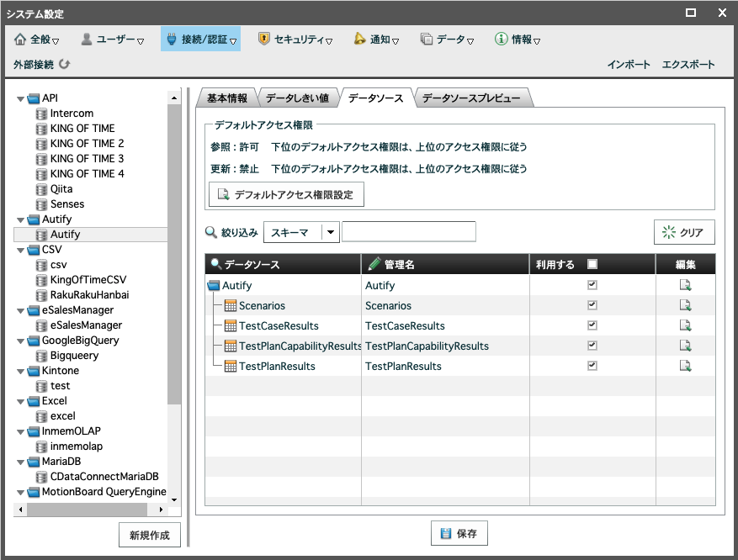738x560 pixels.
Task: Open the セキュリティ menu
Action: tap(295, 40)
